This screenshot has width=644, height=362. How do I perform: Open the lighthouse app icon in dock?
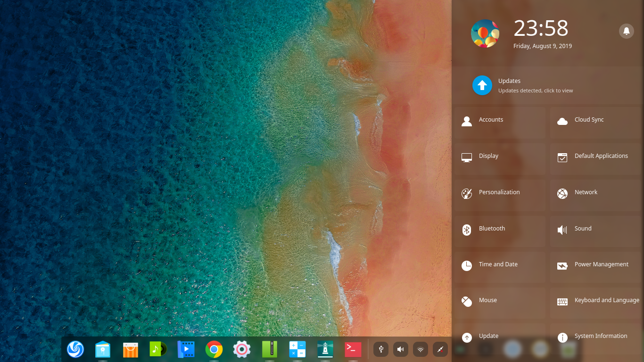(x=325, y=349)
